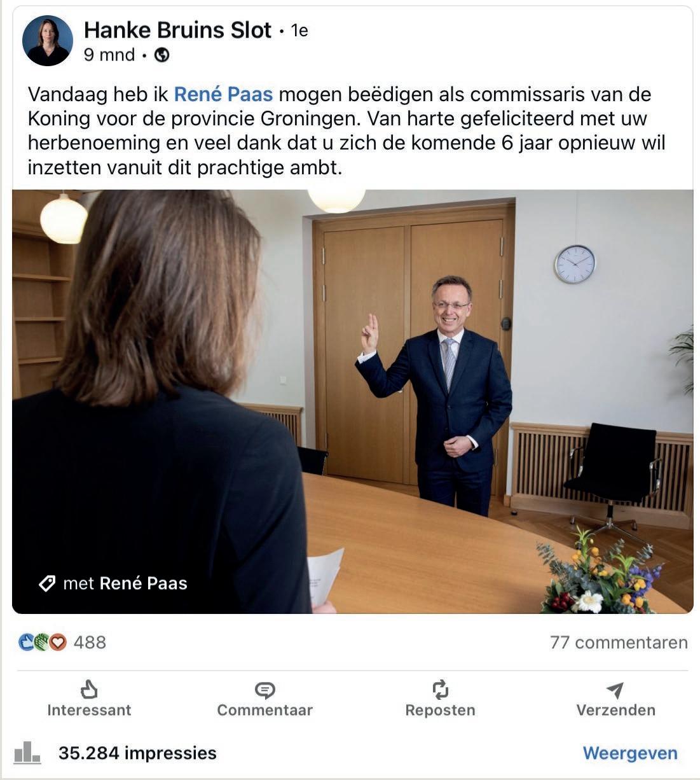The width and height of the screenshot is (700, 780).
Task: Open the René Paas link in post text
Action: pyautogui.click(x=223, y=94)
